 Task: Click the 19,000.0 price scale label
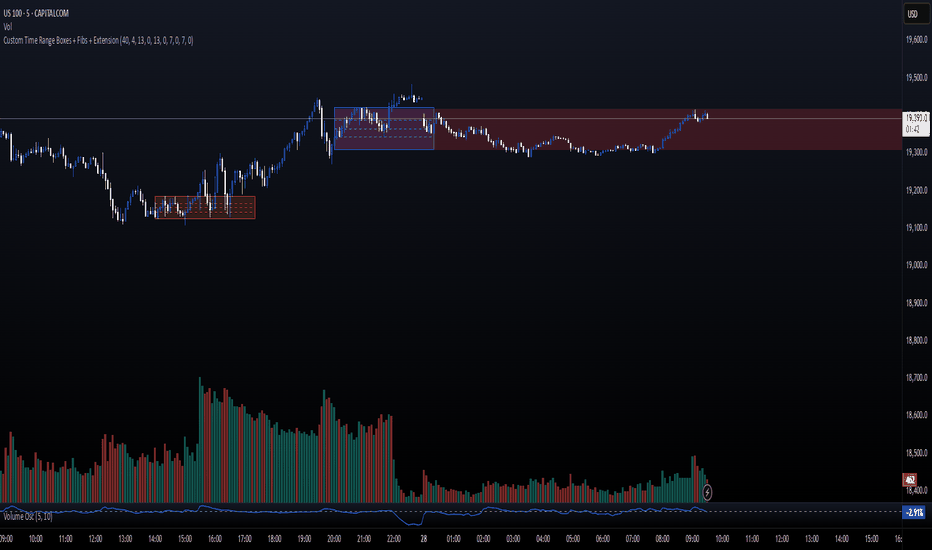click(x=916, y=265)
